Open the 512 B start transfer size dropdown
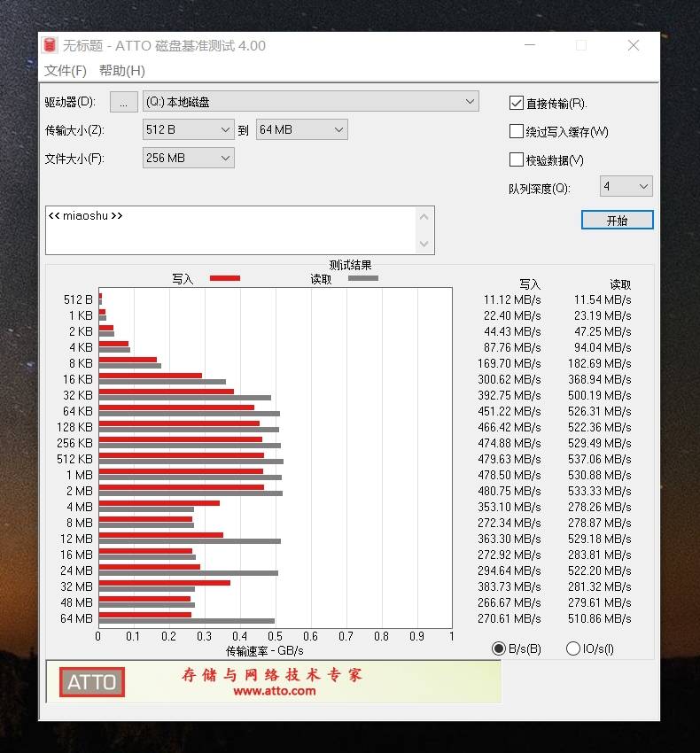700x753 pixels. coord(189,129)
